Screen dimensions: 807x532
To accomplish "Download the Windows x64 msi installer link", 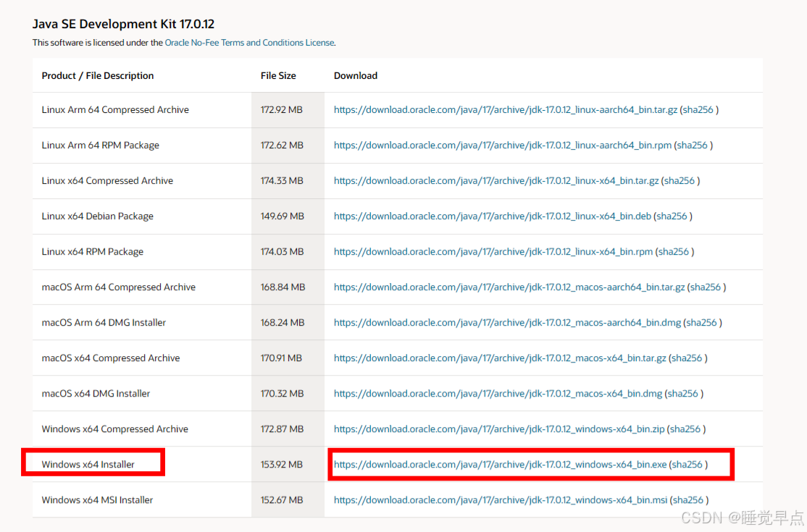I will (x=501, y=499).
